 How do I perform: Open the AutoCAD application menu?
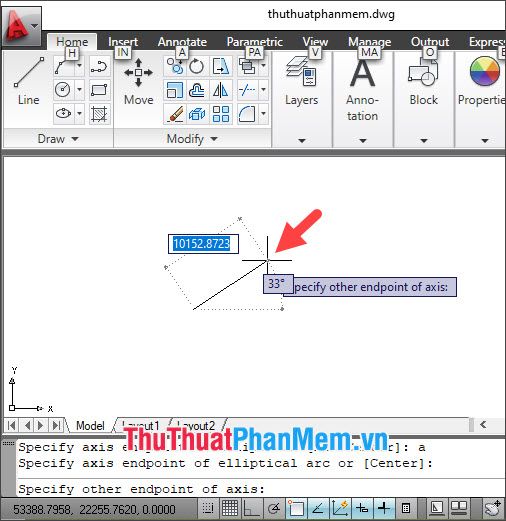tap(22, 26)
